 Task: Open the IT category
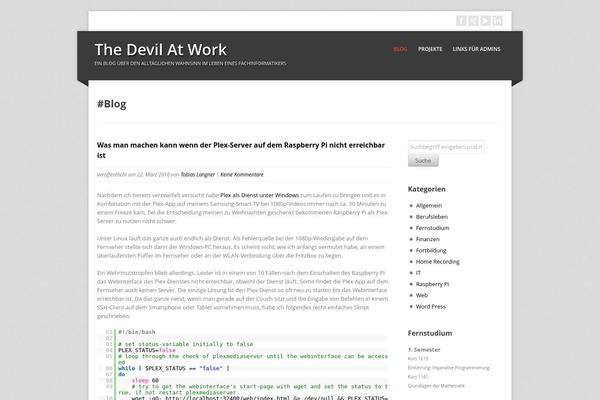point(418,273)
